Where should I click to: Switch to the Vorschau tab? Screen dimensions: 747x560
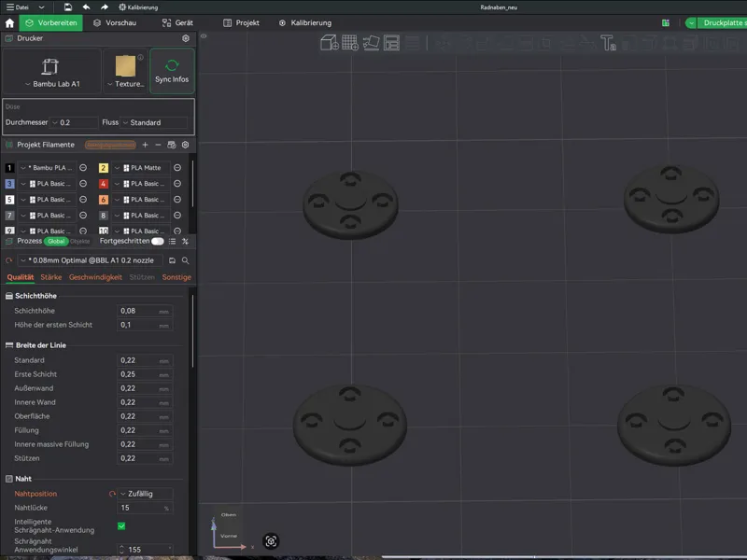115,22
